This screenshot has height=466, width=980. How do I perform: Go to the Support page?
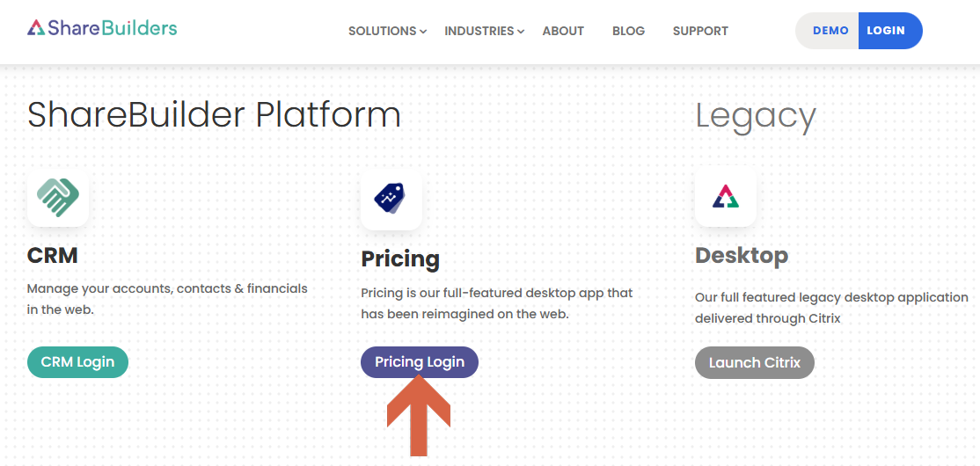coord(700,31)
